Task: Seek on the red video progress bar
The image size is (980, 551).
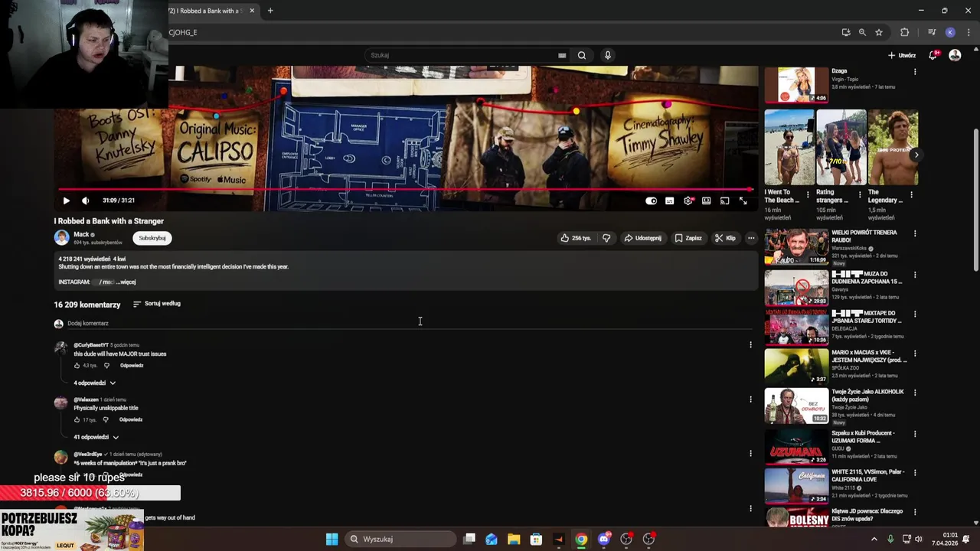Action: coord(406,189)
